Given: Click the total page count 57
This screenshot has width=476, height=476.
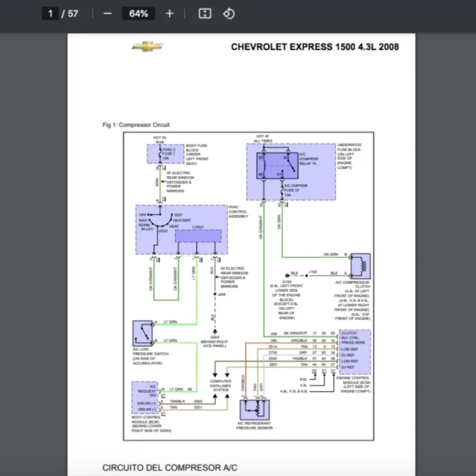Looking at the screenshot, I should (x=74, y=13).
